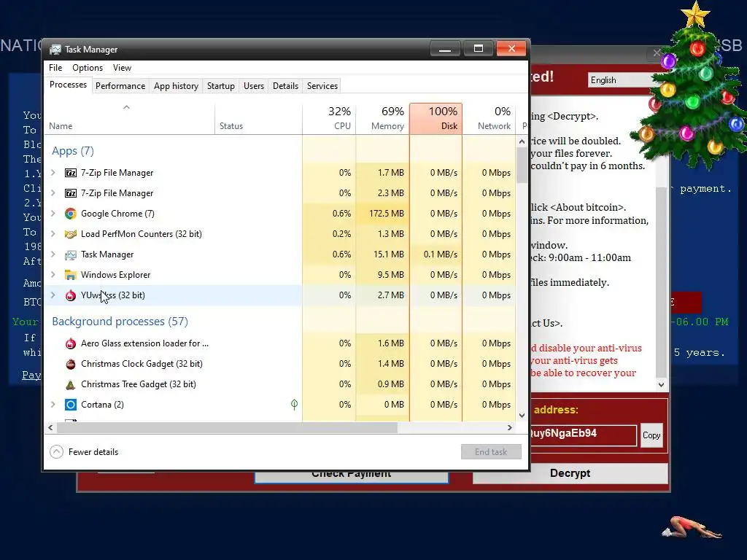Click the Background processes (57) heading
This screenshot has width=747, height=560.
(x=120, y=322)
